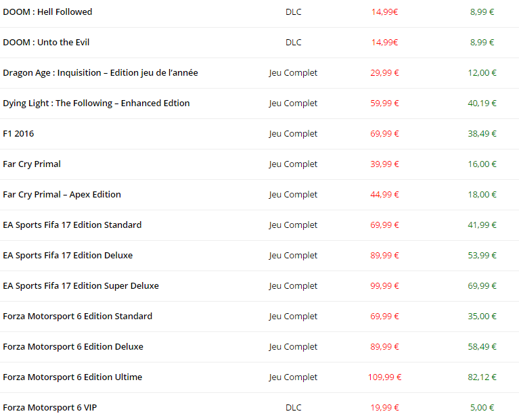Click Jeu Complet label in the F1 2016 row
The height and width of the screenshot is (420, 519).
tap(293, 134)
